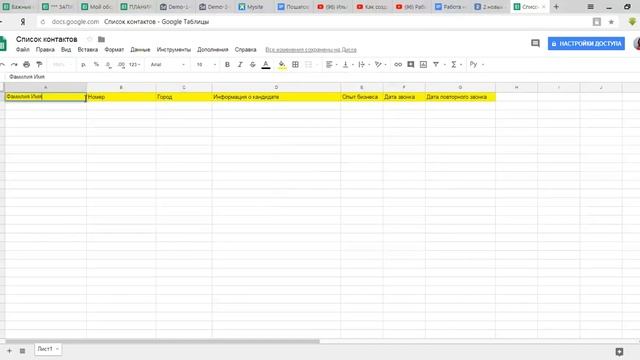Click the all changes saved link
The height and width of the screenshot is (360, 640).
(311, 50)
